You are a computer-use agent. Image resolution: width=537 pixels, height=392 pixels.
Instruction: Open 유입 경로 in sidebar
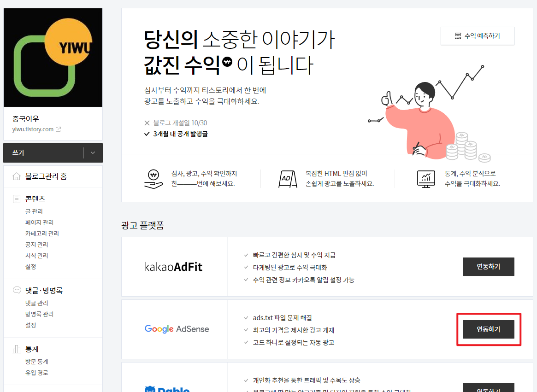(36, 373)
